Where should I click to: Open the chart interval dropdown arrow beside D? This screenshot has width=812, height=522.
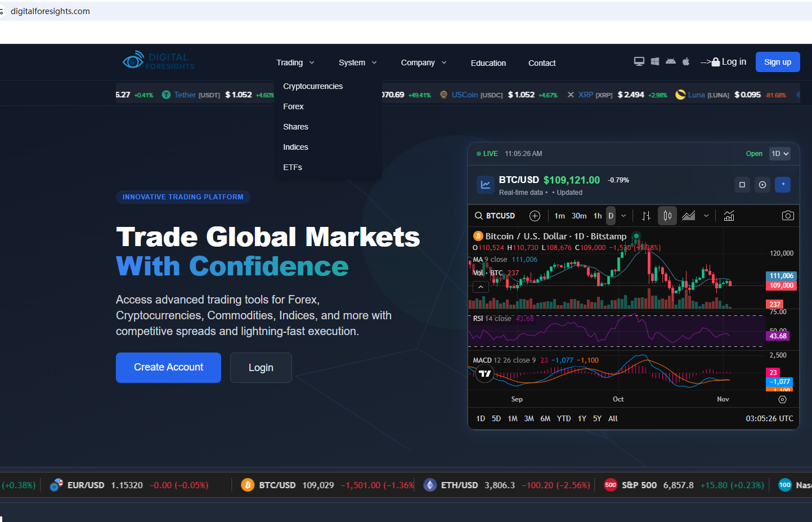click(x=623, y=216)
